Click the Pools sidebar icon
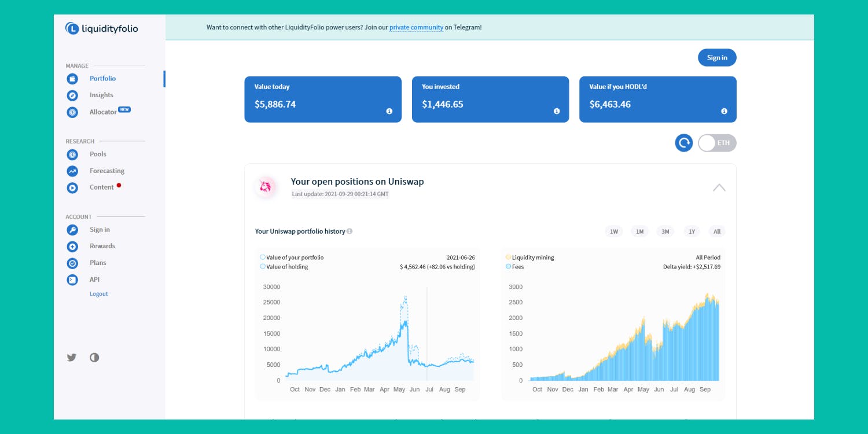Viewport: 868px width, 434px height. pos(72,155)
